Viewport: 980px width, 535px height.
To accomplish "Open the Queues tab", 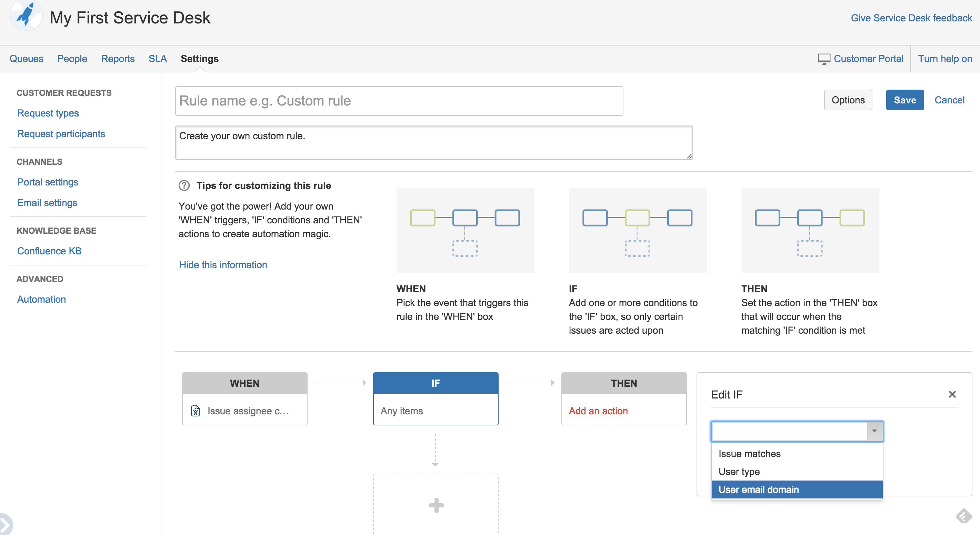I will 26,59.
